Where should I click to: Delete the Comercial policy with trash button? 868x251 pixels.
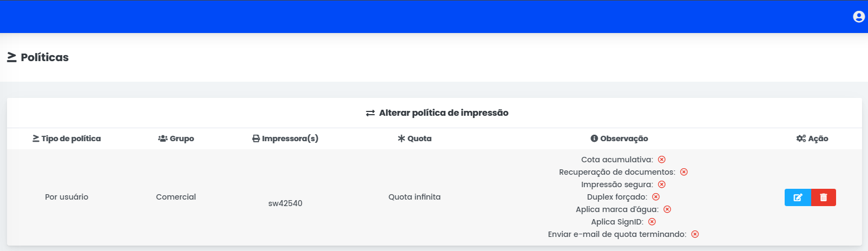point(824,197)
